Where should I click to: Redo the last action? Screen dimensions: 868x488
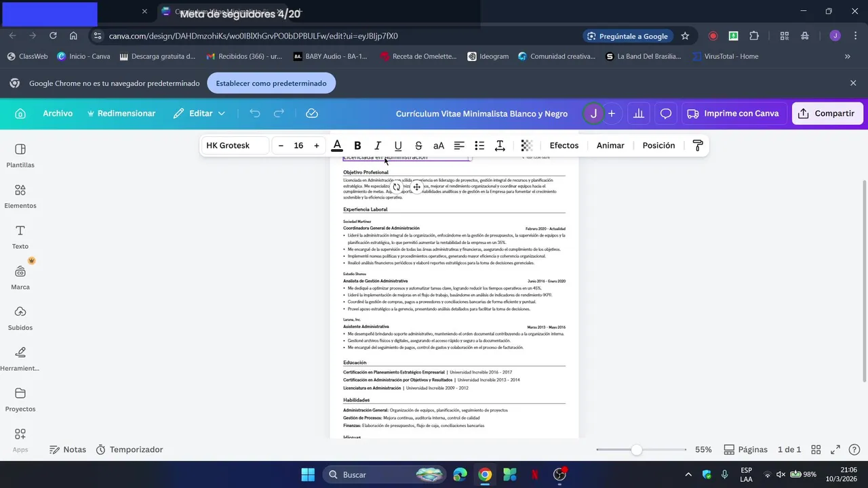(279, 113)
